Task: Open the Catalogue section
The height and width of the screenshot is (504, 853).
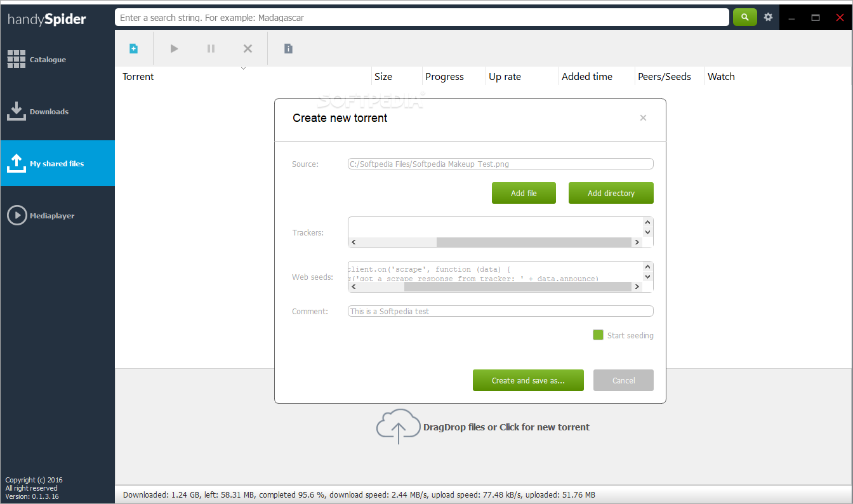Action: pyautogui.click(x=57, y=60)
